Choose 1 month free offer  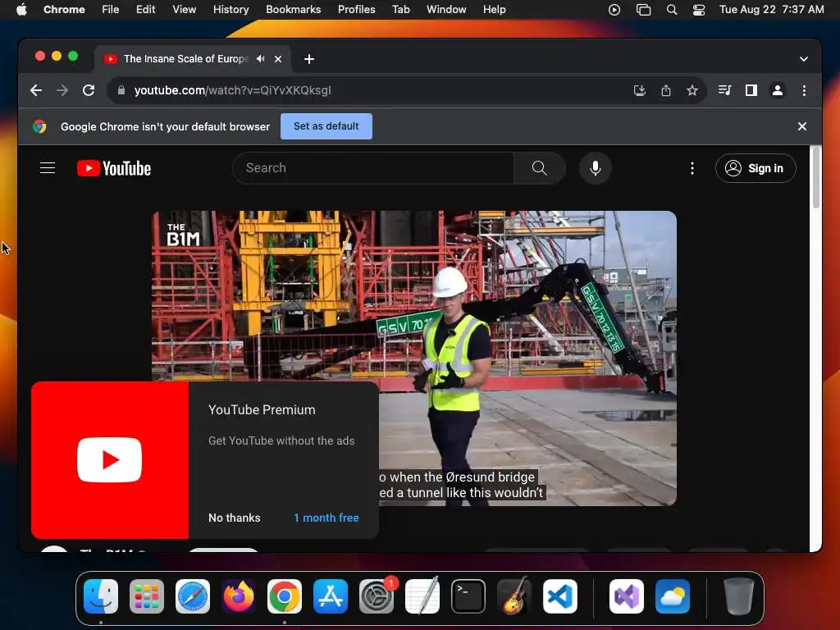(326, 518)
